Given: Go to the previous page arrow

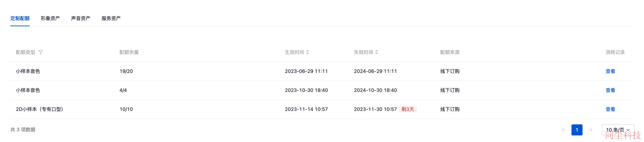Looking at the screenshot, I should click(563, 130).
